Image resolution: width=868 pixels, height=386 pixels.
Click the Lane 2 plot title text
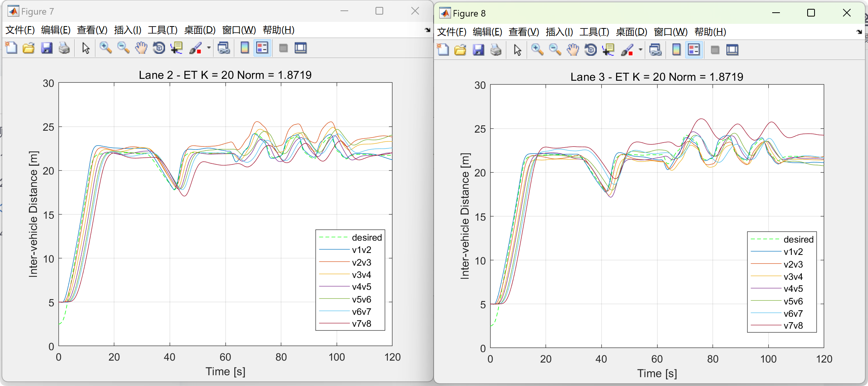(225, 75)
